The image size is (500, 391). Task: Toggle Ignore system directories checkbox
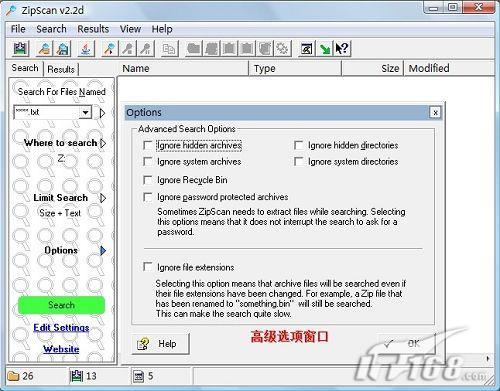298,161
